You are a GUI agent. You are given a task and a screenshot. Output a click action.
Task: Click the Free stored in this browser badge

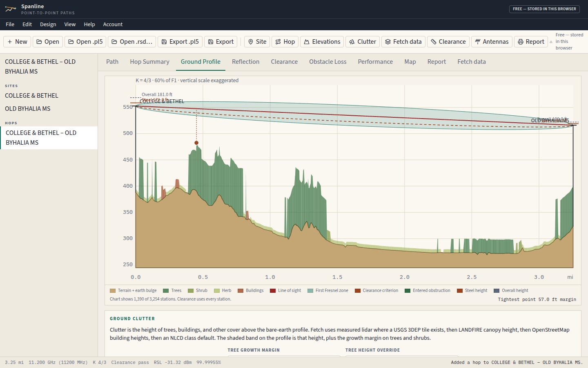click(x=544, y=9)
